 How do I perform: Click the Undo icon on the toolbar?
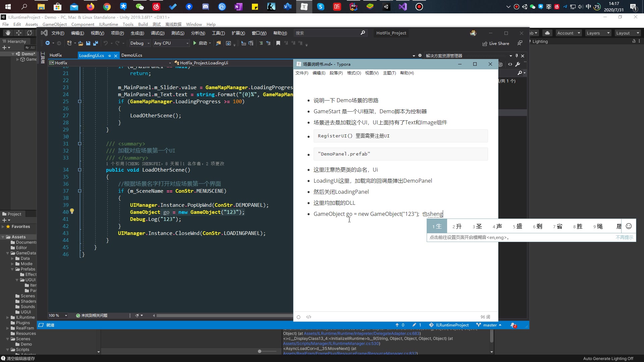[106, 43]
